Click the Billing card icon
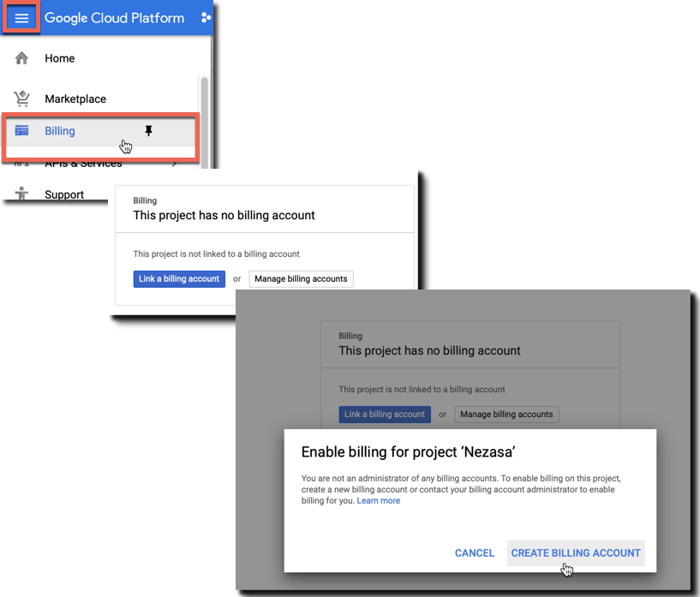700x597 pixels. coord(21,131)
